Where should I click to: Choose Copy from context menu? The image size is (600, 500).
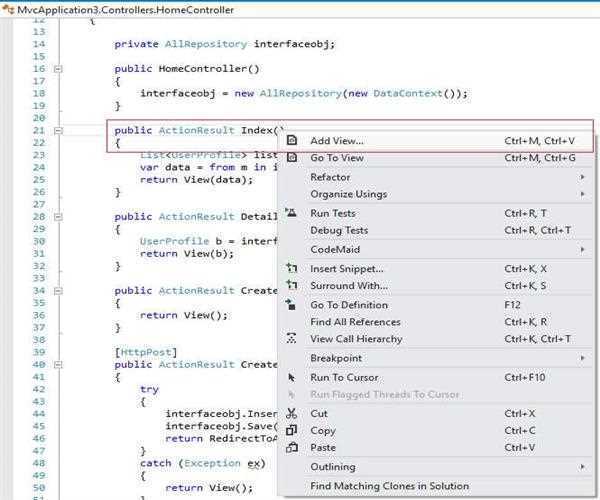click(436, 430)
